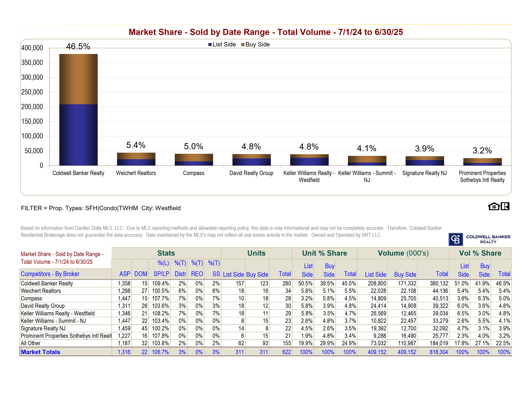532x411 pixels.
Task: Click the 46.5% label above first bar
Action: 78,46
